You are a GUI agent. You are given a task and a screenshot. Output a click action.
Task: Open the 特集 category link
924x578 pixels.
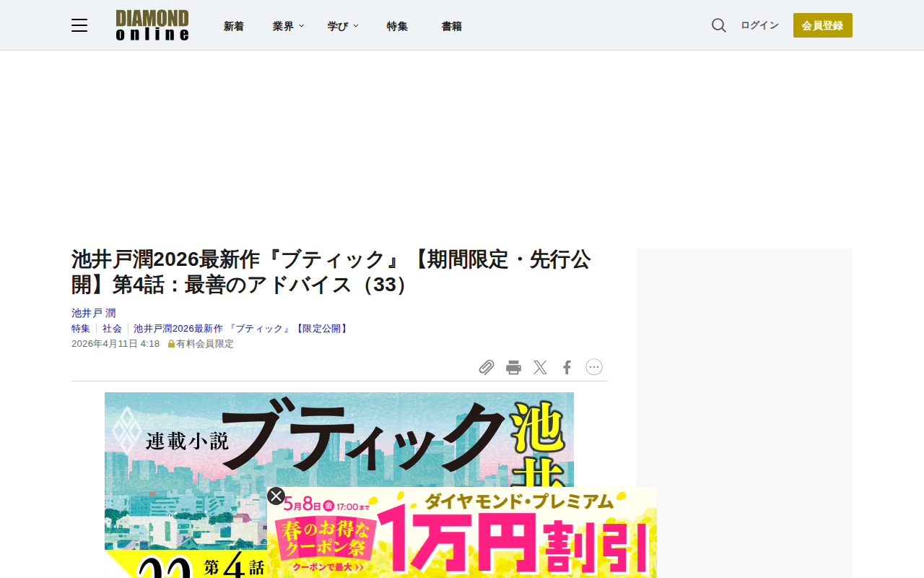(81, 328)
